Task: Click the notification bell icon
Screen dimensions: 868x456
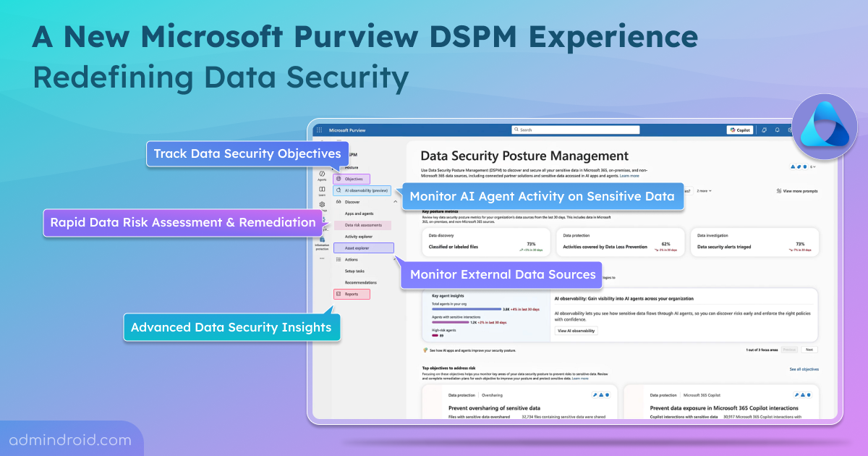Action: pos(777,130)
